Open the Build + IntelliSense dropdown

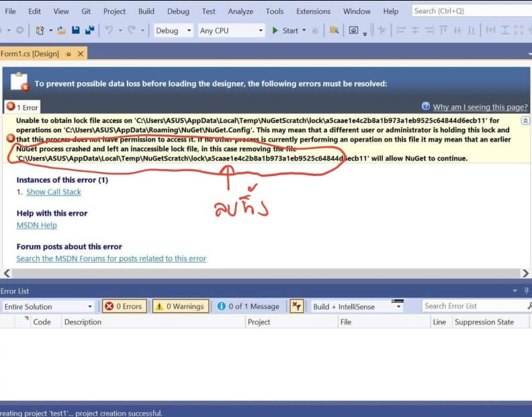coord(399,307)
